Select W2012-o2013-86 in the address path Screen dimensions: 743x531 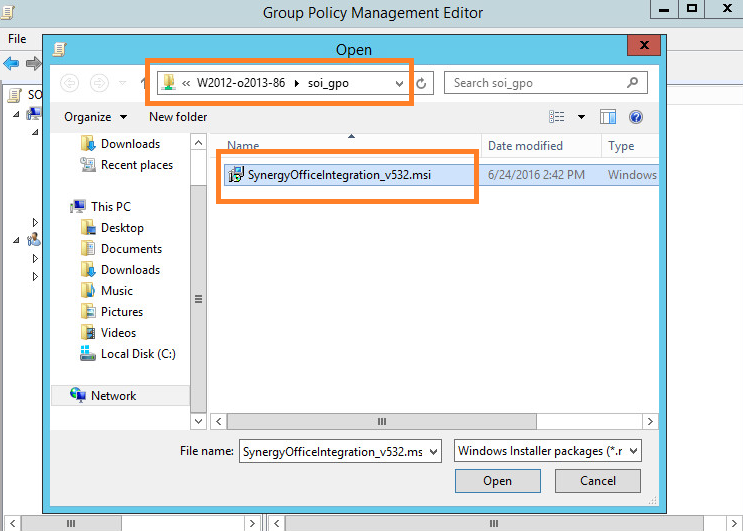pyautogui.click(x=241, y=83)
